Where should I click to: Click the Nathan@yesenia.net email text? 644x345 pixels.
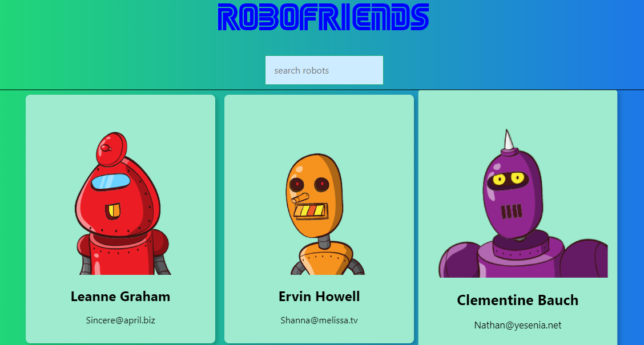(x=517, y=325)
